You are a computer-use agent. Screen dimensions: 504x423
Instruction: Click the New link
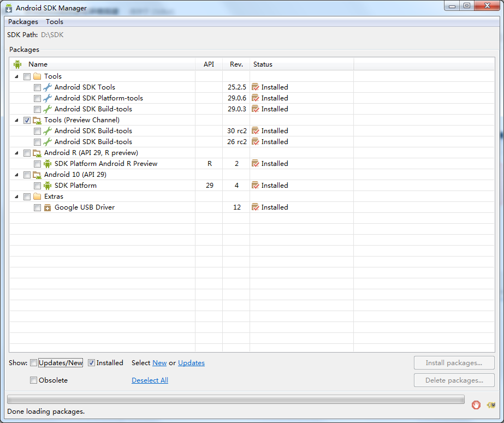(x=159, y=363)
